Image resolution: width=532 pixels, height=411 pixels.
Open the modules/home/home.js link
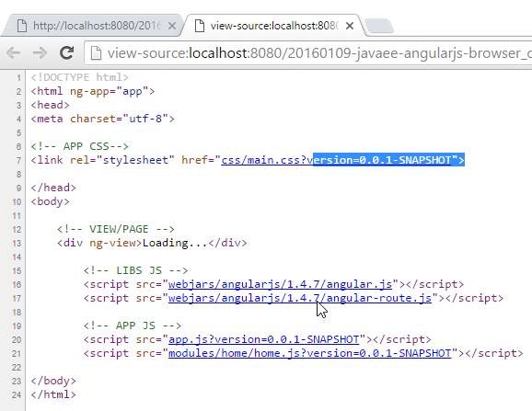pyautogui.click(x=310, y=353)
